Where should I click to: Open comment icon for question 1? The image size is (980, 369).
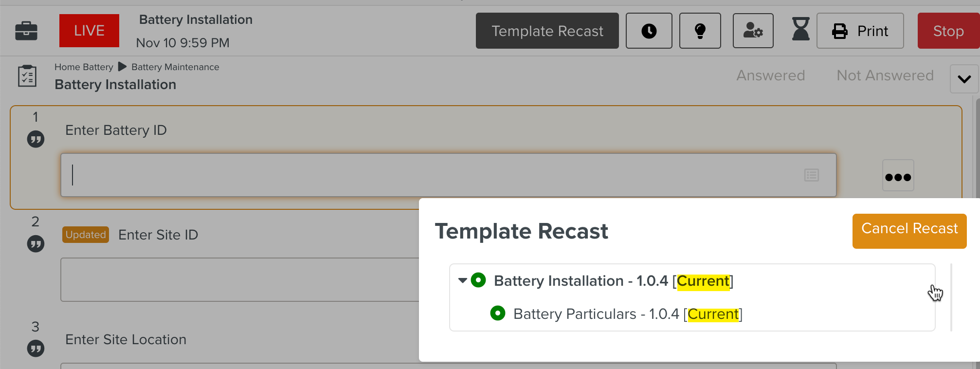[36, 139]
